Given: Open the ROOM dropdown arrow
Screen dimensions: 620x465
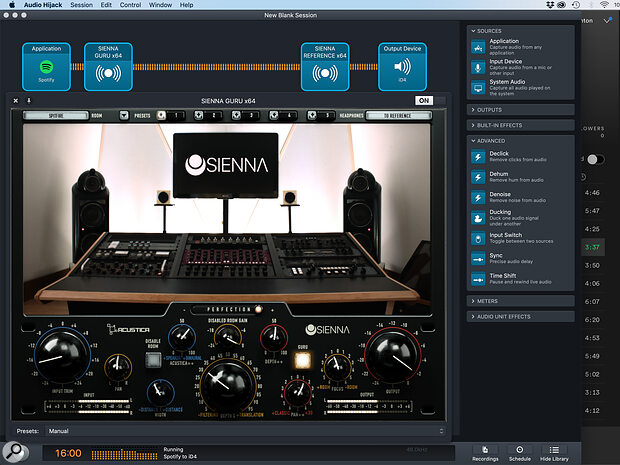Looking at the screenshot, I should click(124, 115).
